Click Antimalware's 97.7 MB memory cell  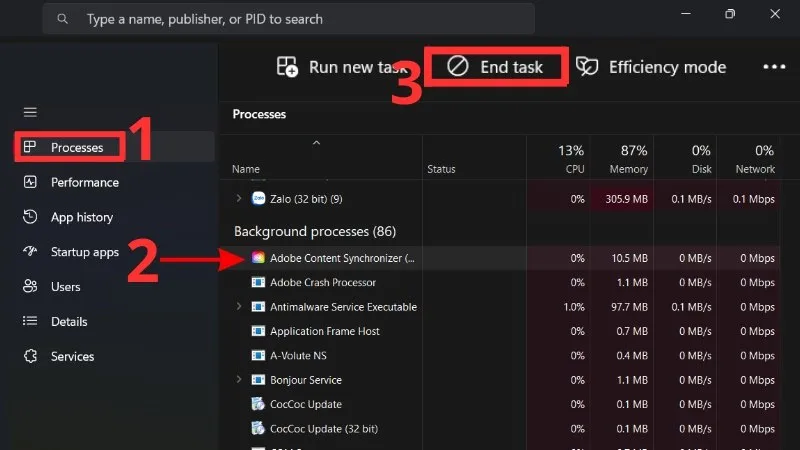click(x=630, y=307)
